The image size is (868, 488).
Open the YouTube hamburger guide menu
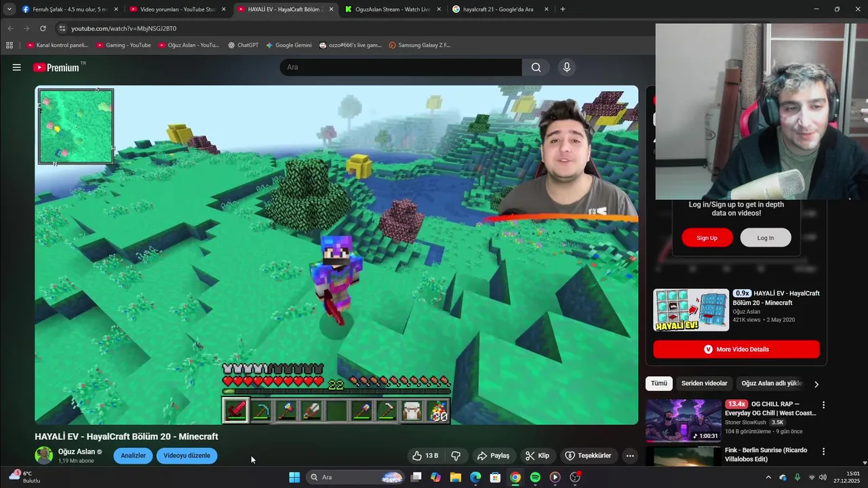[x=17, y=67]
